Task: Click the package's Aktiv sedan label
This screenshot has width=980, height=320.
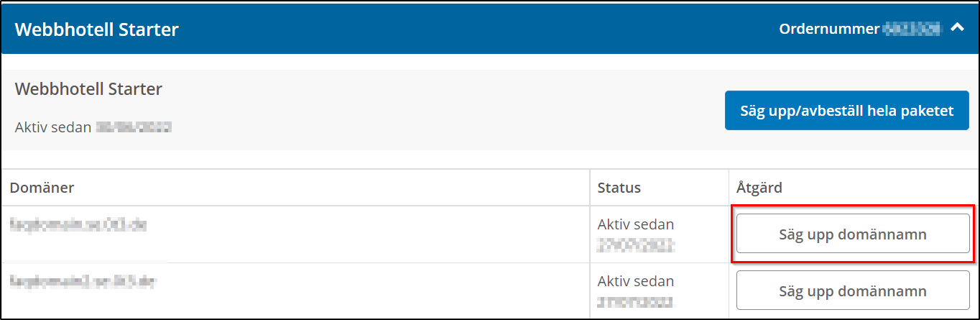Action: [x=53, y=127]
